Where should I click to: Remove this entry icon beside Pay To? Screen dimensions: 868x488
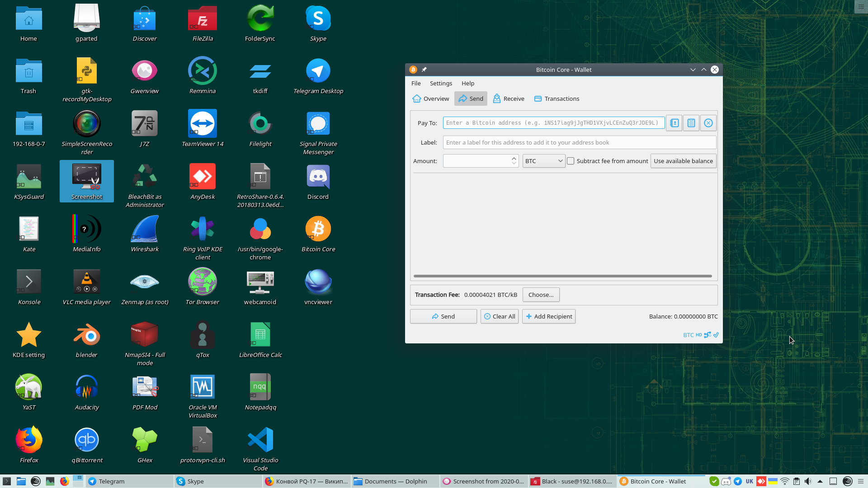[x=708, y=123]
